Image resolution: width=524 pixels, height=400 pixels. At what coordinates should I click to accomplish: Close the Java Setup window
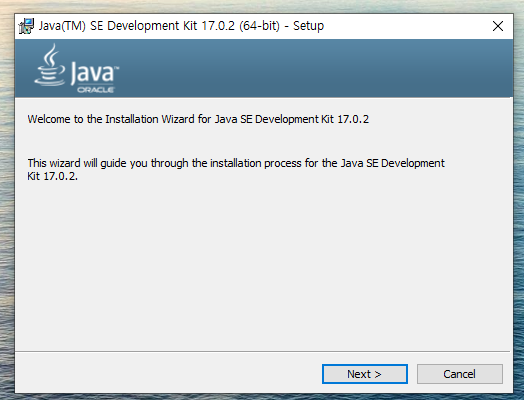point(498,26)
